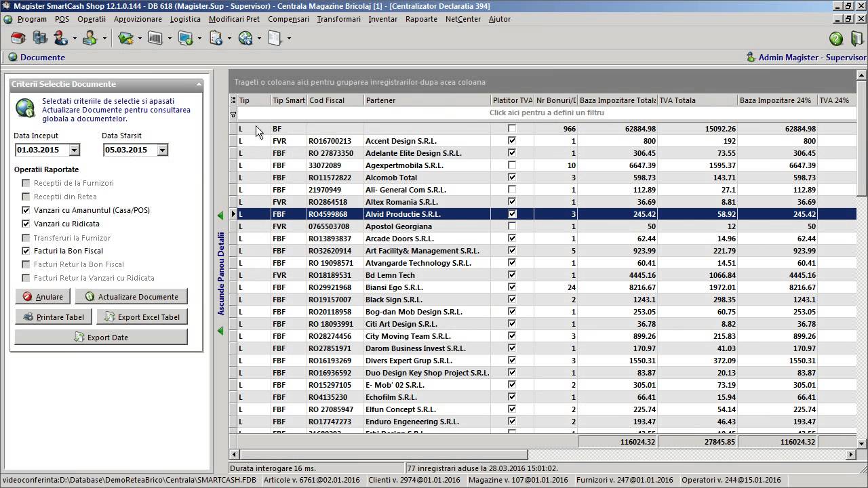Open the column chooser icon left of Tip header
868x488 pixels.
point(233,100)
